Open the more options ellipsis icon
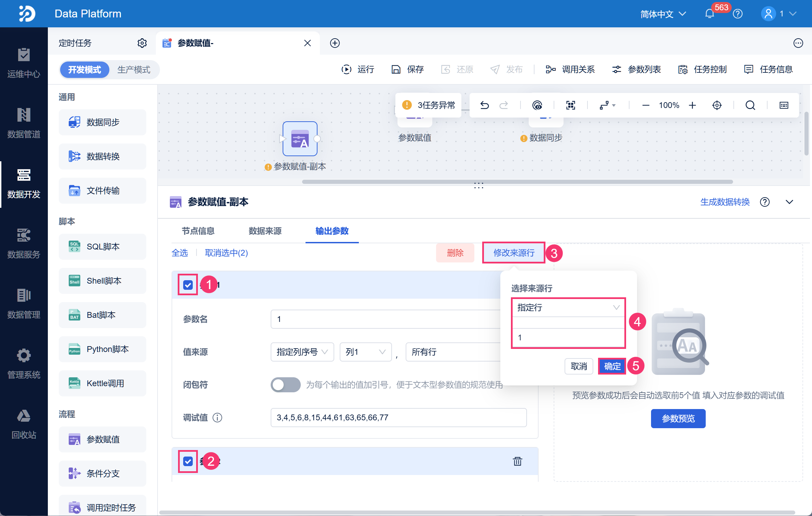Image resolution: width=812 pixels, height=516 pixels. click(x=798, y=43)
